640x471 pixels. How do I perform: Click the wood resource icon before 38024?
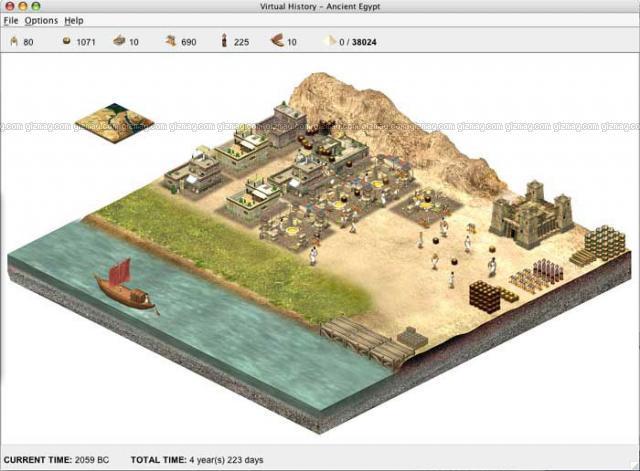click(277, 42)
